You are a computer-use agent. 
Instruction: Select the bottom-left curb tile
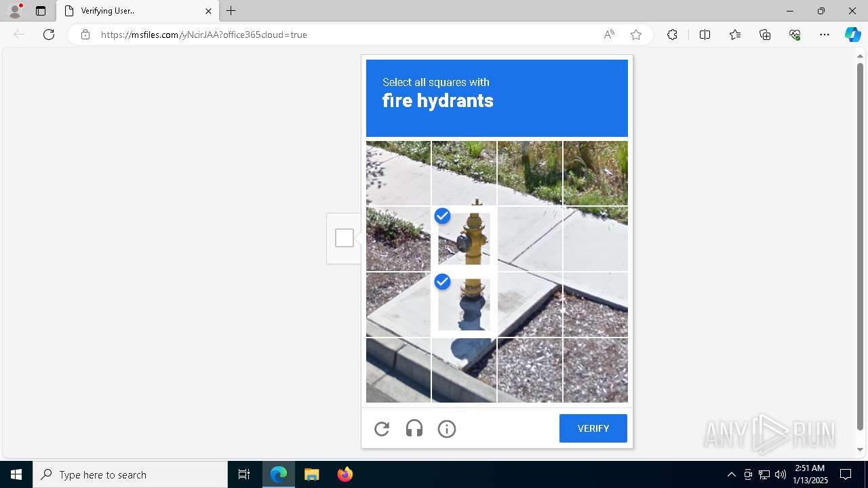point(398,370)
